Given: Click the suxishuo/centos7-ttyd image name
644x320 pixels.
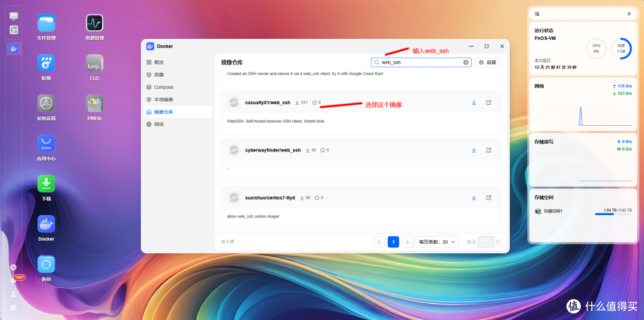Looking at the screenshot, I should click(270, 198).
